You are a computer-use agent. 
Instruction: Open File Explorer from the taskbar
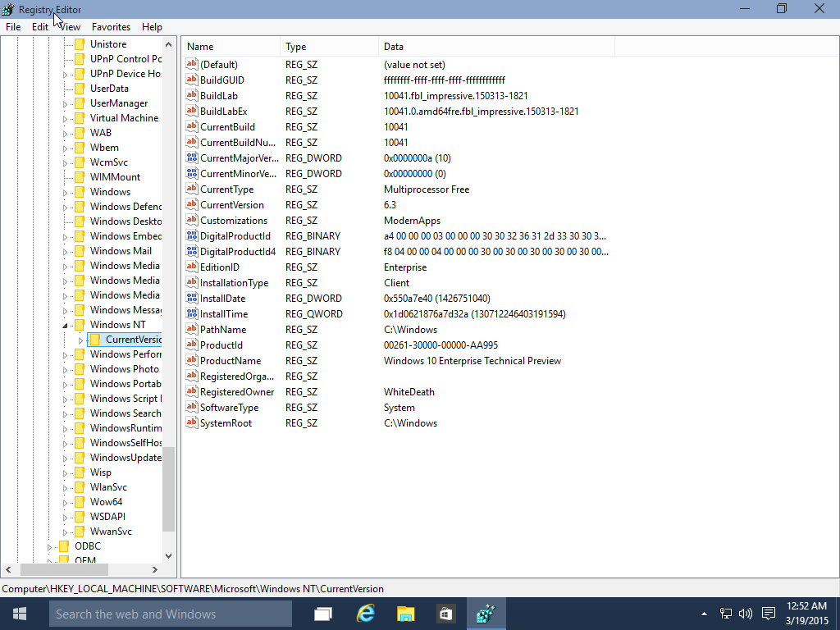click(x=405, y=614)
